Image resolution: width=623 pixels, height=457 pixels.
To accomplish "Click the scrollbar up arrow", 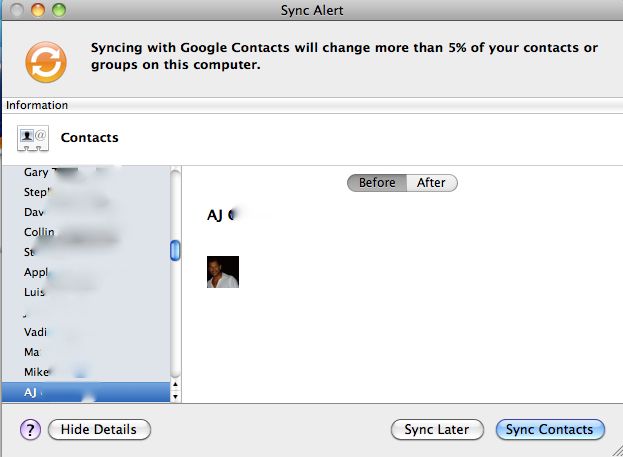I will pyautogui.click(x=176, y=384).
